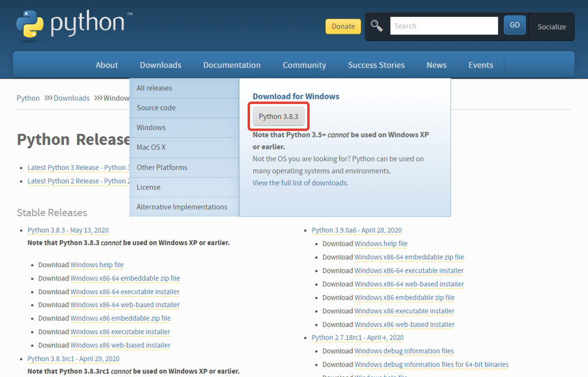Select License in Downloads submenu

(x=184, y=187)
